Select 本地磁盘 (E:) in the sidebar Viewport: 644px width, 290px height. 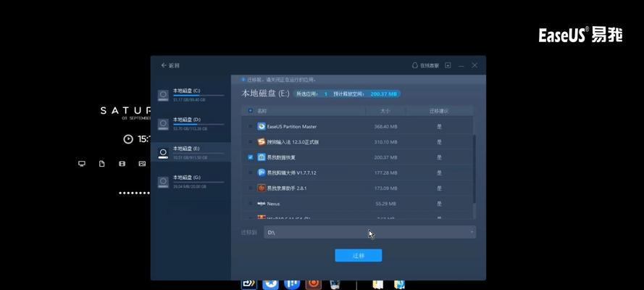[191, 153]
